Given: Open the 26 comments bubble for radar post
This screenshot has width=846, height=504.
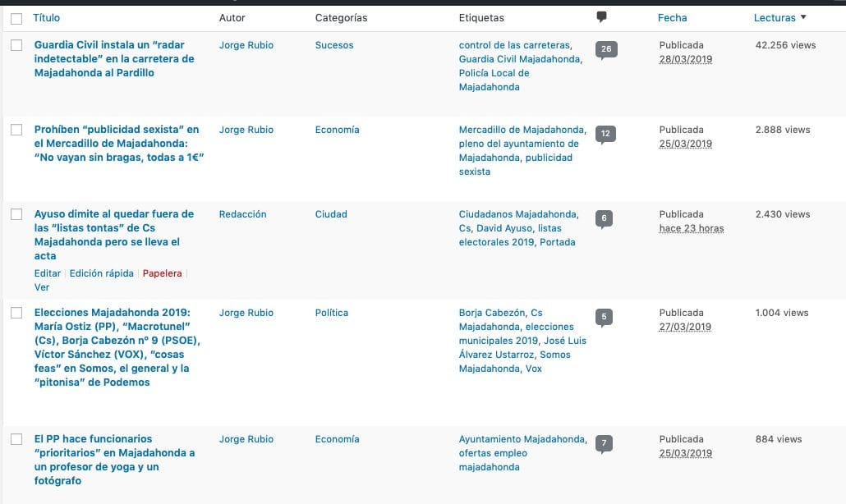Looking at the screenshot, I should coord(606,49).
